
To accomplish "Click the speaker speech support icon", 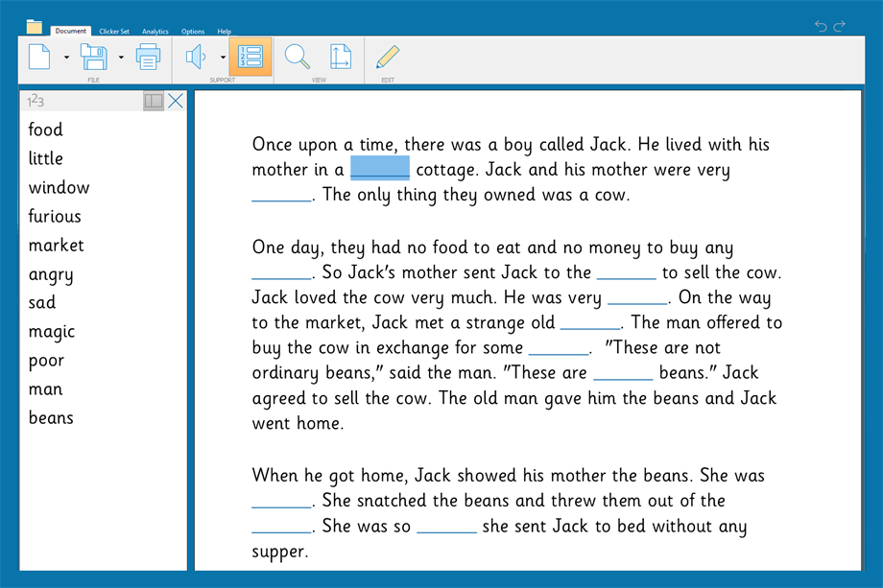I will pyautogui.click(x=196, y=58).
